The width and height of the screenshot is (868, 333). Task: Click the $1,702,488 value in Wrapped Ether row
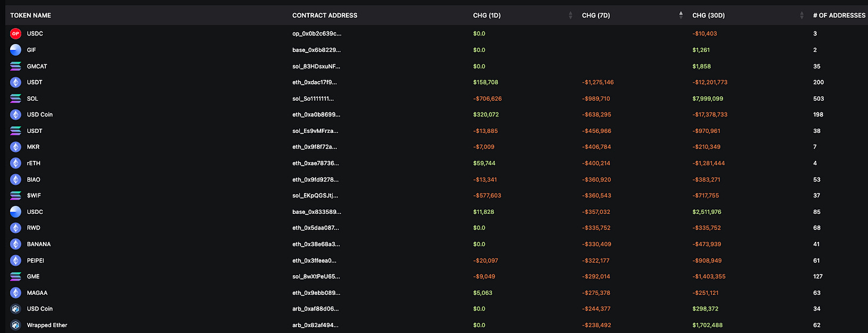[x=707, y=325]
